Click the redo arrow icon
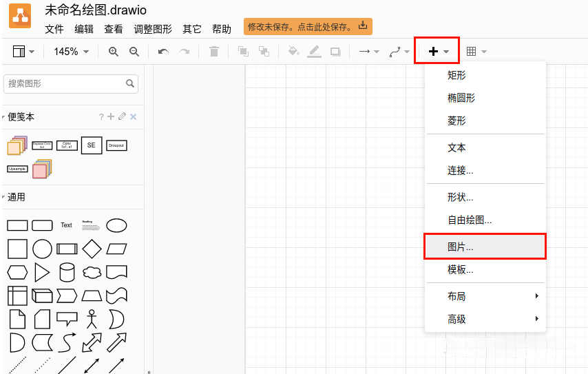Viewport: 588px width, 374px height. point(184,52)
